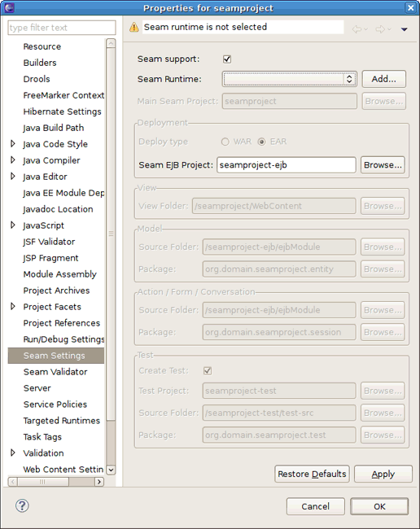Click the Seam EJB Project text field
The image size is (420, 529).
[287, 165]
